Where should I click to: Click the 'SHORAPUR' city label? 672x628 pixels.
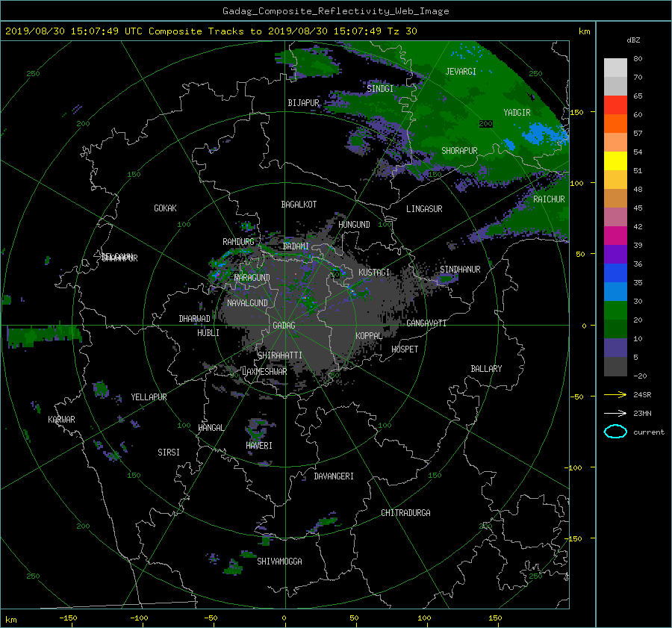point(459,151)
